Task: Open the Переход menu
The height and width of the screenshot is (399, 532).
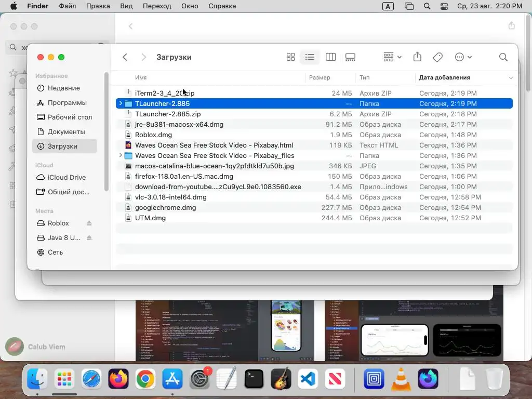Action: pyautogui.click(x=157, y=6)
